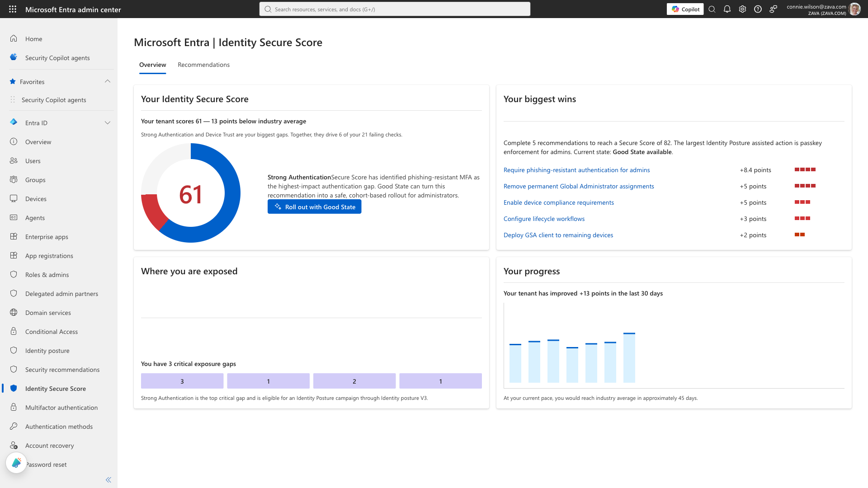Expand the Entra ID section chevron
Viewport: 868px width, 488px height.
point(107,122)
